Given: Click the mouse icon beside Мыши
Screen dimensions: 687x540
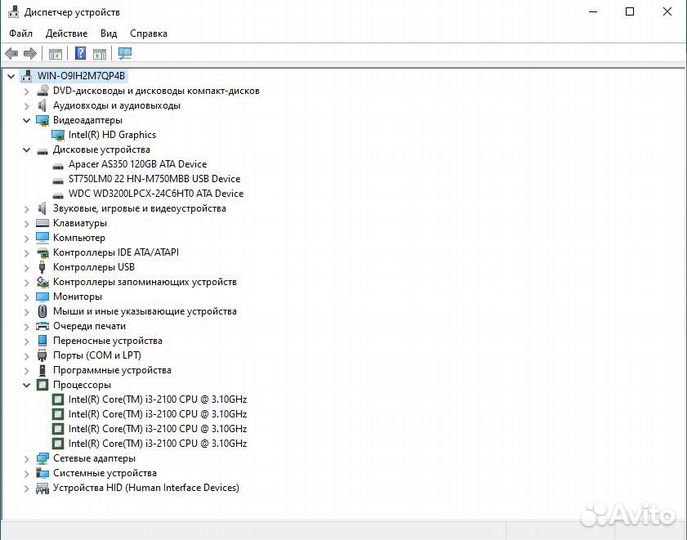Looking at the screenshot, I should [42, 311].
